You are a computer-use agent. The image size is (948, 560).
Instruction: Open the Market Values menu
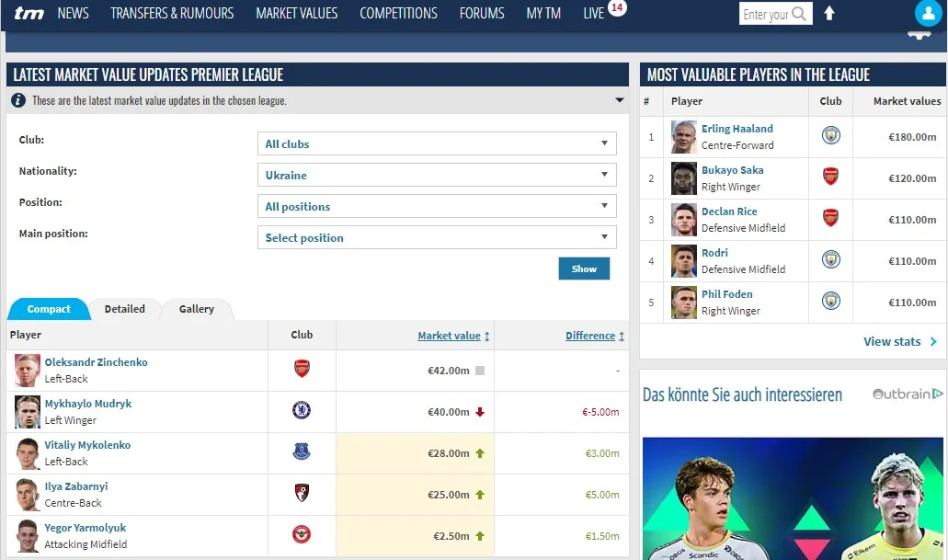tap(296, 13)
